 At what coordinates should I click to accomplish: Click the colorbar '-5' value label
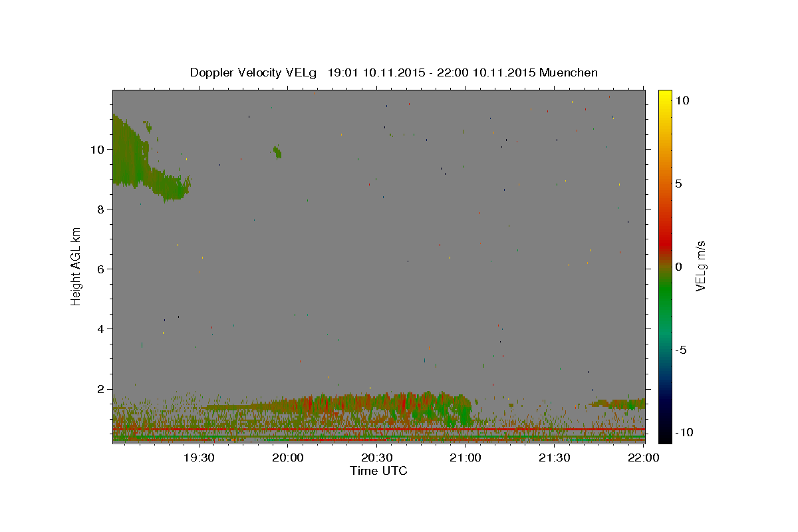tap(681, 350)
